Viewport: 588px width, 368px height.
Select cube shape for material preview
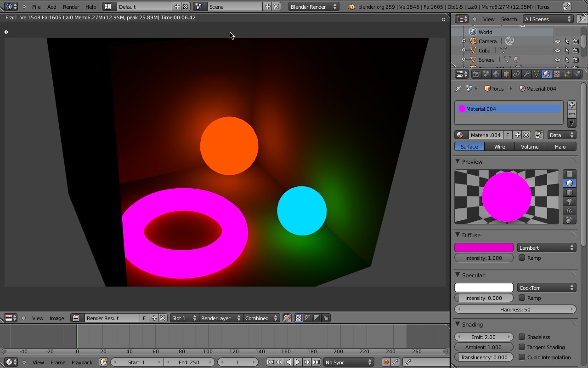[x=570, y=192]
